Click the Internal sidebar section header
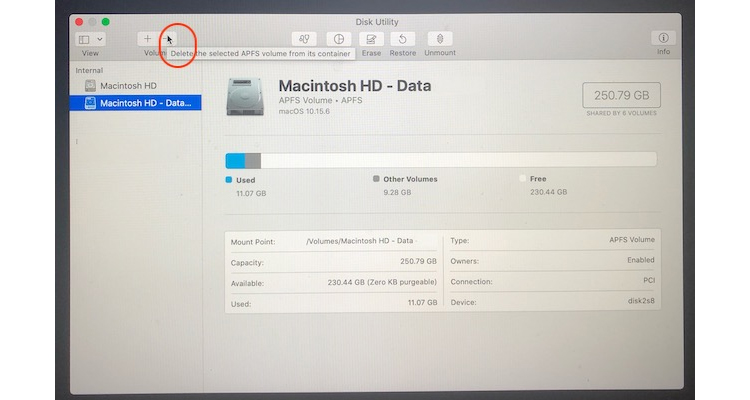Screen dimensions: 750x400 [89, 70]
